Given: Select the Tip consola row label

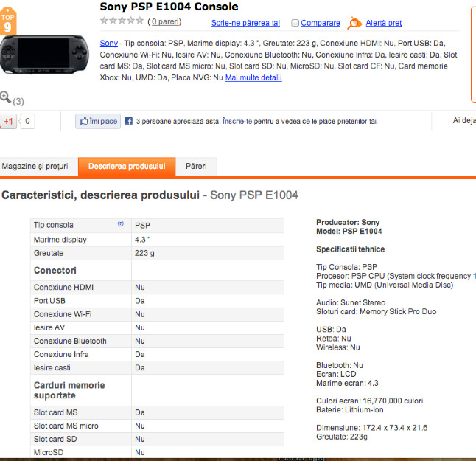Looking at the screenshot, I should [x=54, y=225].
